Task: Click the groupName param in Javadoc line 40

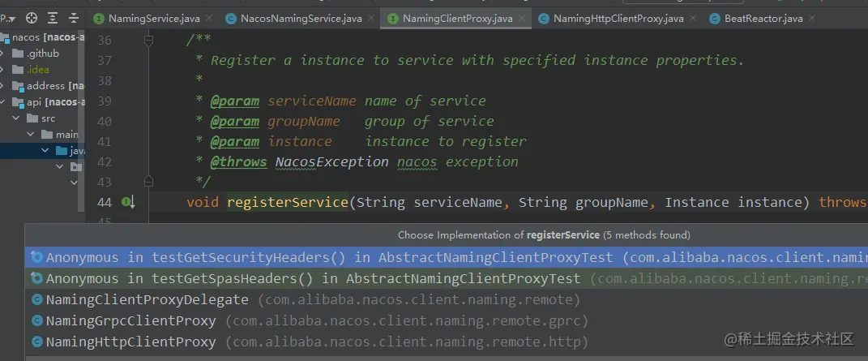Action: tap(303, 122)
